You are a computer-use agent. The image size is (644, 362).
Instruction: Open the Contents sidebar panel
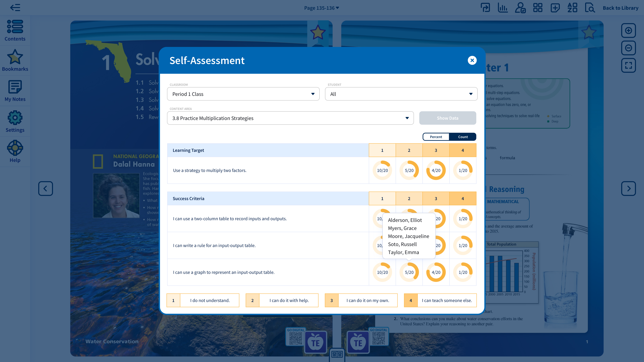coord(15,31)
